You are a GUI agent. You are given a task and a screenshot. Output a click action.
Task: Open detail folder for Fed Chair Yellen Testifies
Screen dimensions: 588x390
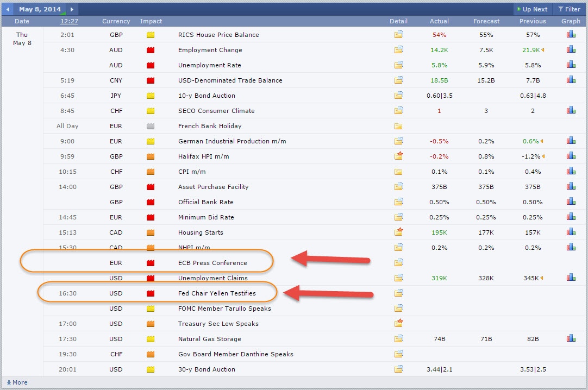click(399, 293)
